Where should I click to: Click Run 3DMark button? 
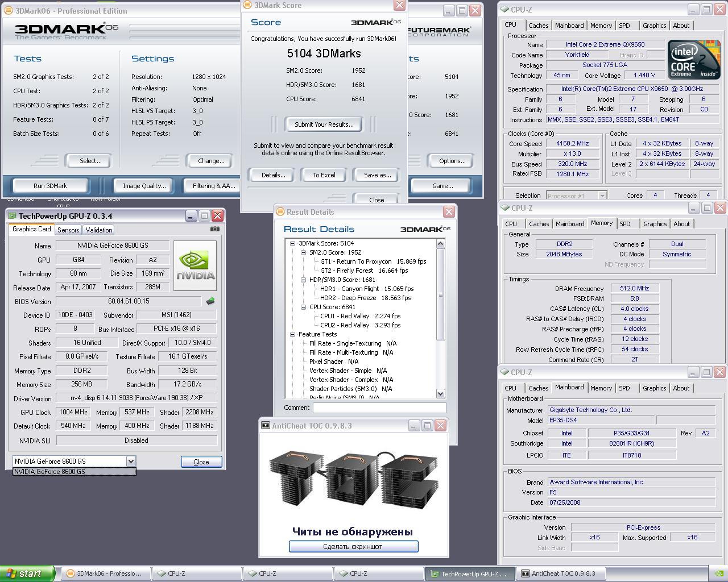coord(51,186)
